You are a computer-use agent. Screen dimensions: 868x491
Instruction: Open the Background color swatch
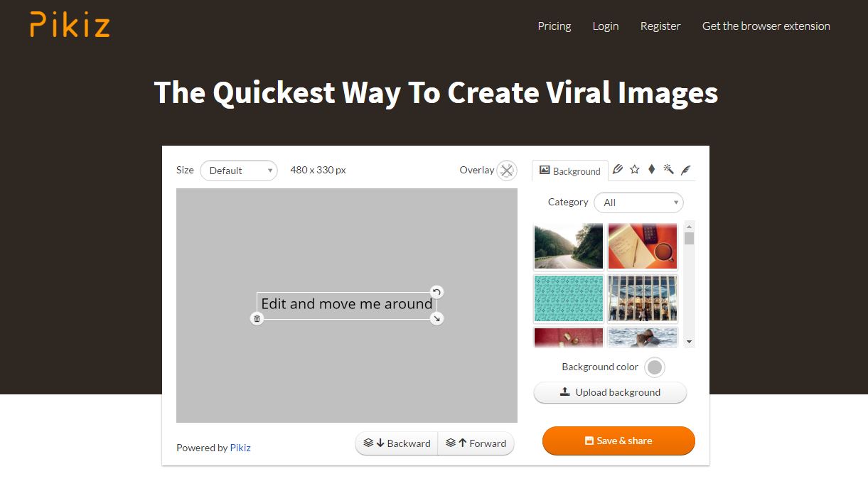655,367
